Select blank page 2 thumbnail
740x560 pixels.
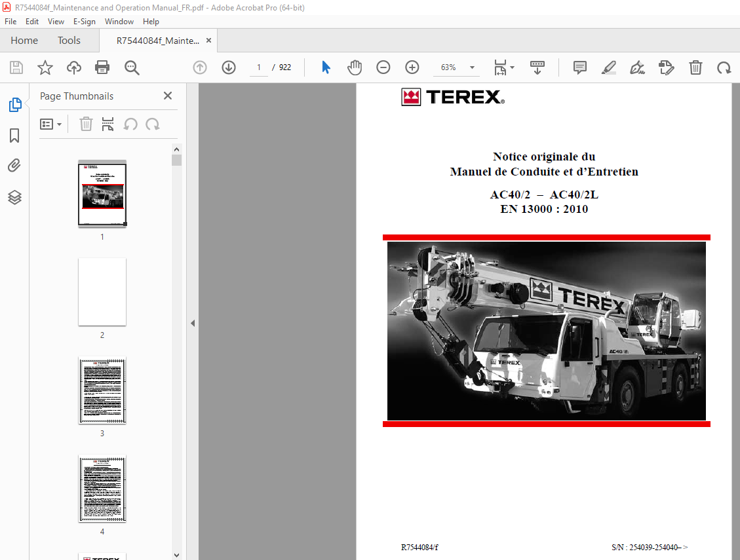(102, 291)
